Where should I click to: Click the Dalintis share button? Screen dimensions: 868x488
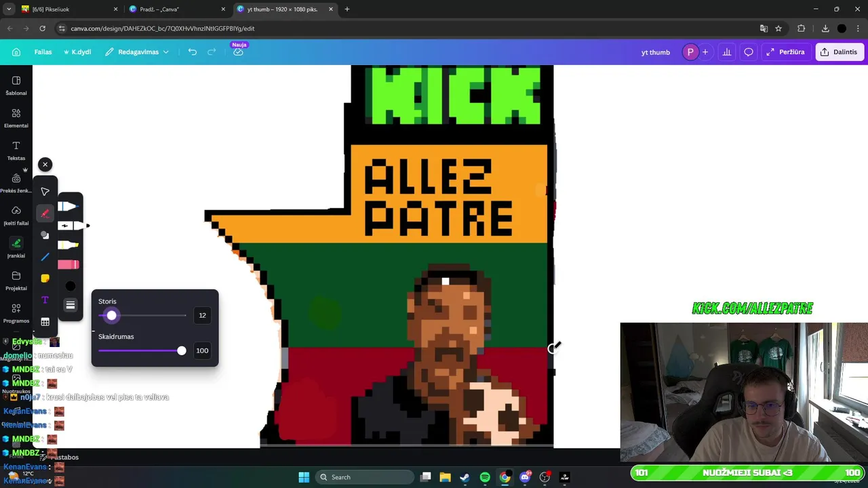(x=839, y=52)
